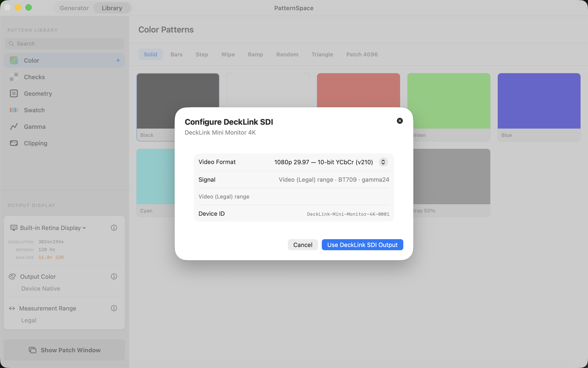Viewport: 588px width, 368px height.
Task: Click the green zoom window button
Action: (x=29, y=7)
